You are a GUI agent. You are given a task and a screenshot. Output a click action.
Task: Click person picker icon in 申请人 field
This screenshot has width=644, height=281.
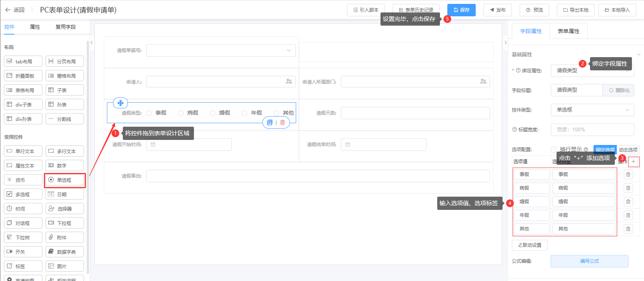289,82
